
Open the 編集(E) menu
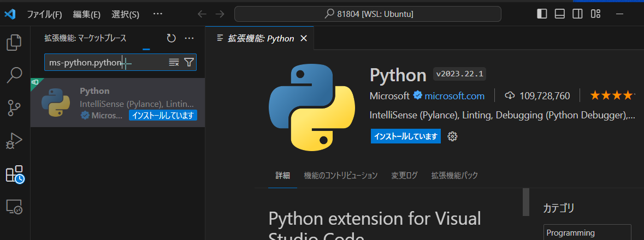(87, 14)
